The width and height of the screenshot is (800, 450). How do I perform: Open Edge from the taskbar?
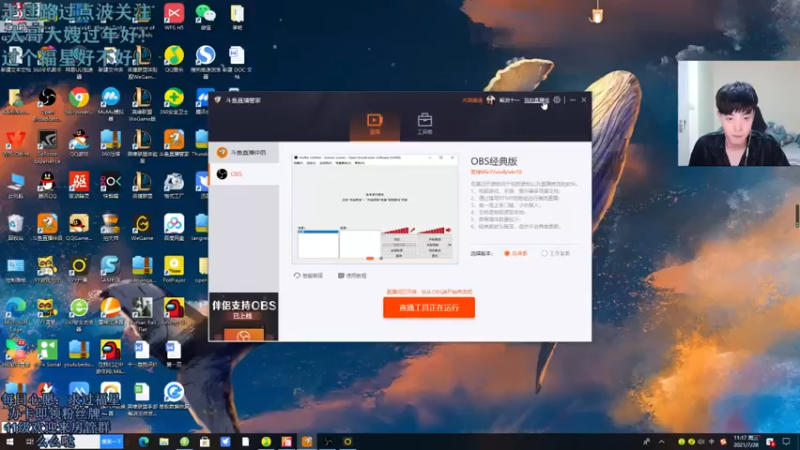tap(143, 441)
